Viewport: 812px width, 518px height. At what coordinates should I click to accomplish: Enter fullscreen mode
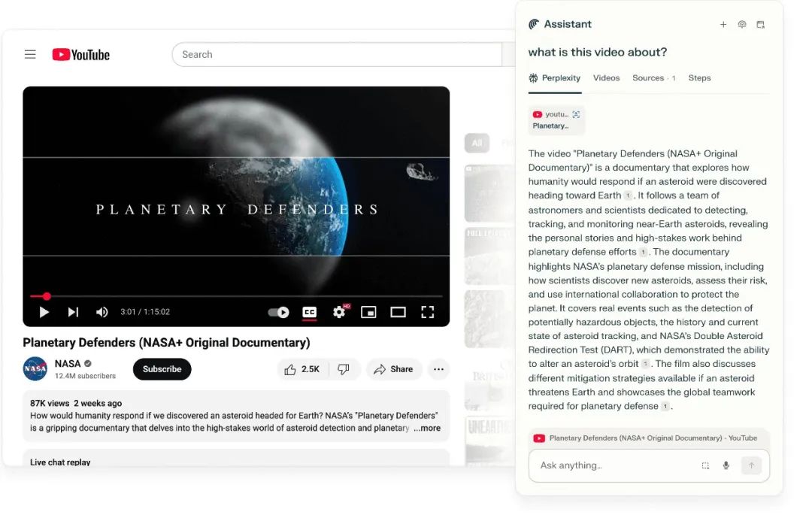click(427, 312)
